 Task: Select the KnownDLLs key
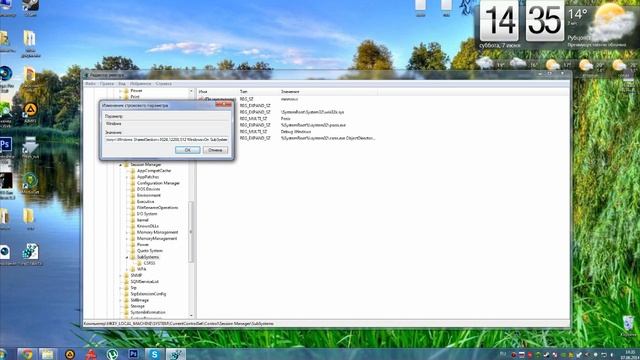point(147,226)
